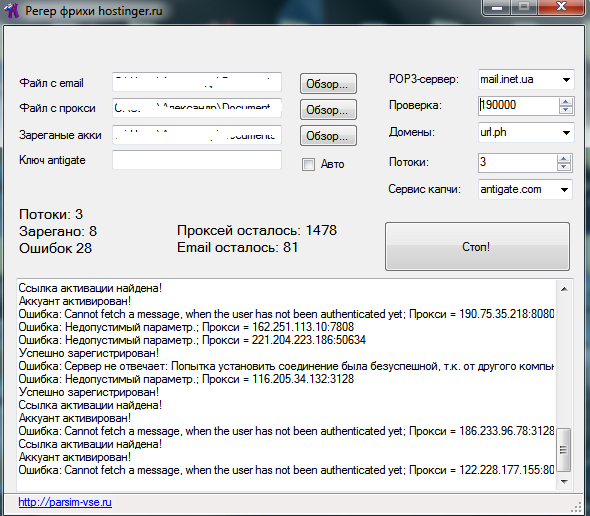The image size is (590, 516).
Task: Increase Потоки count with up arrow
Action: pyautogui.click(x=564, y=159)
